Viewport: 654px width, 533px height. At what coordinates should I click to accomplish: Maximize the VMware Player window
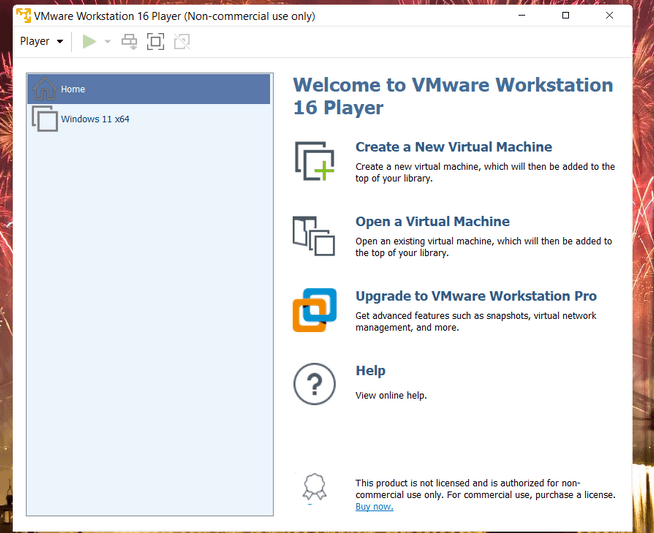coord(566,15)
